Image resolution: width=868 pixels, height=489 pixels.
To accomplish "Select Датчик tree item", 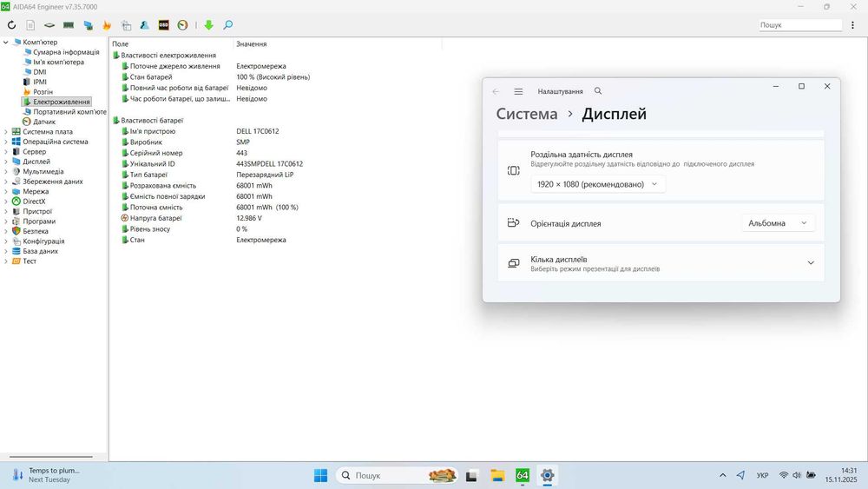I will [43, 122].
